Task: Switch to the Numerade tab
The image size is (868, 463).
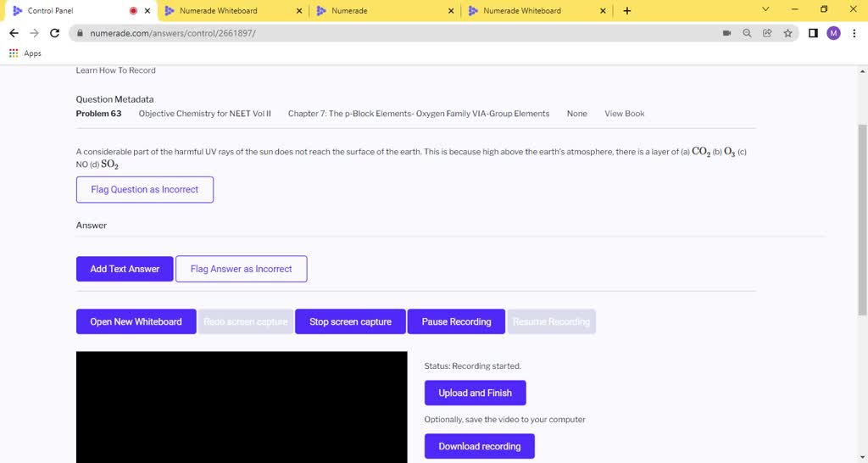Action: [349, 11]
